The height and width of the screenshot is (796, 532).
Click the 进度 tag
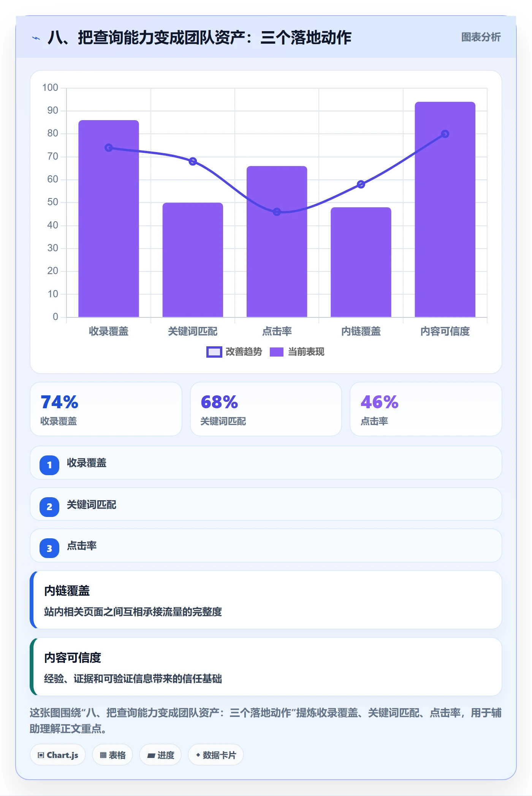point(160,755)
